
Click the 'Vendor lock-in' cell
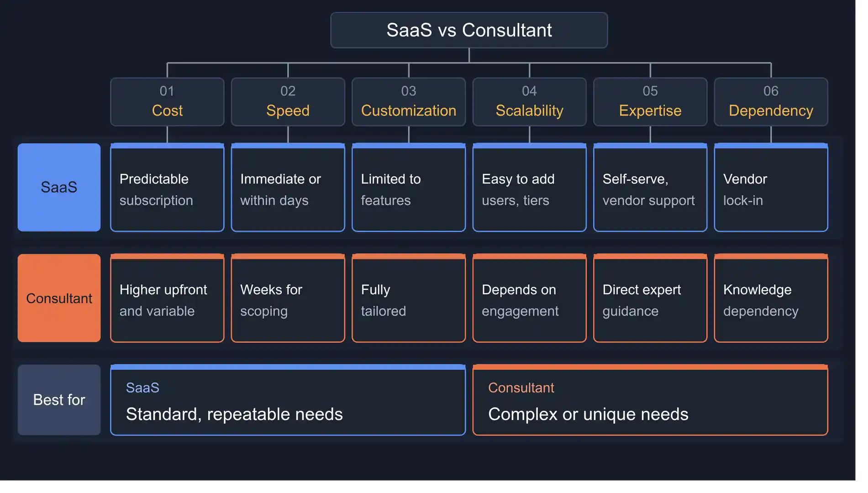tap(771, 188)
